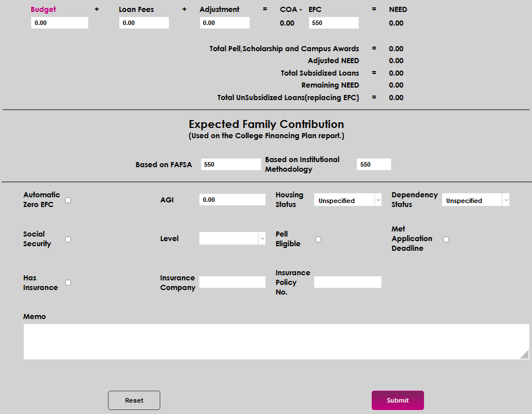Select the Loan Fees input field

coord(144,23)
